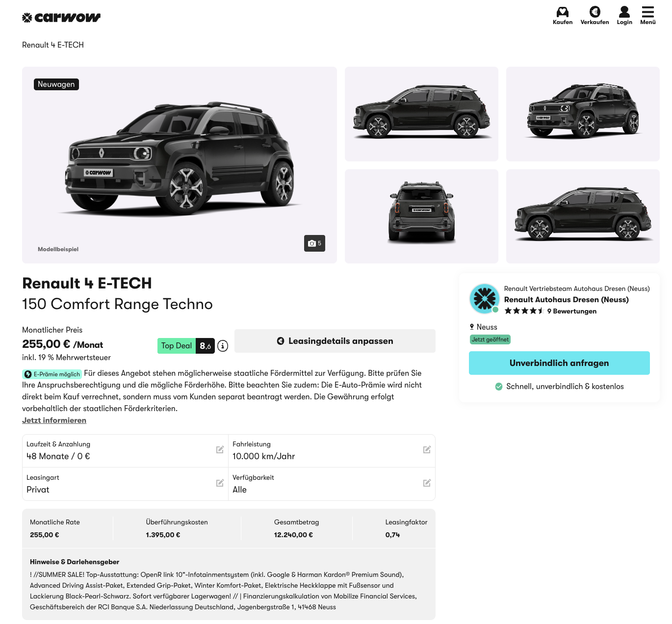Click the Renault 4 E-TECH main heading
The height and width of the screenshot is (624, 672).
[87, 283]
